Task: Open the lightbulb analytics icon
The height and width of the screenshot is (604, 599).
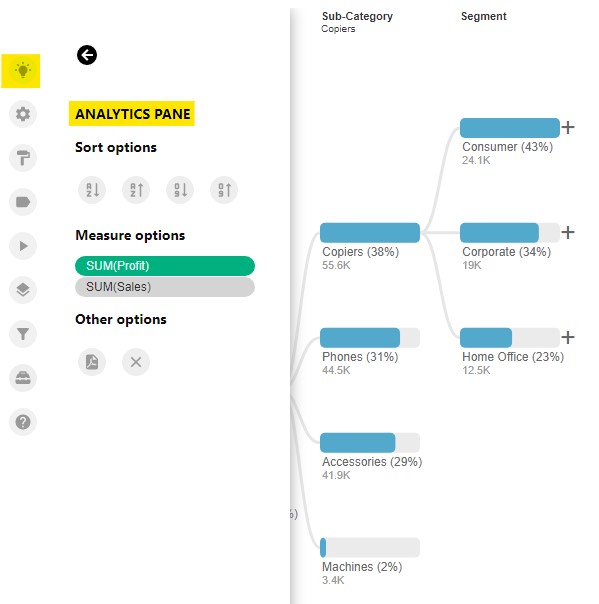Action: click(x=21, y=71)
